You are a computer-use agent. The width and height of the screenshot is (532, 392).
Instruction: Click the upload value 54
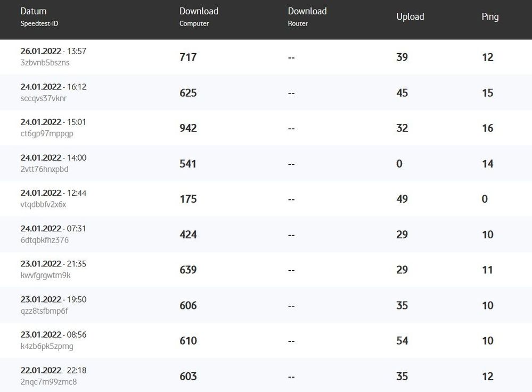(402, 341)
